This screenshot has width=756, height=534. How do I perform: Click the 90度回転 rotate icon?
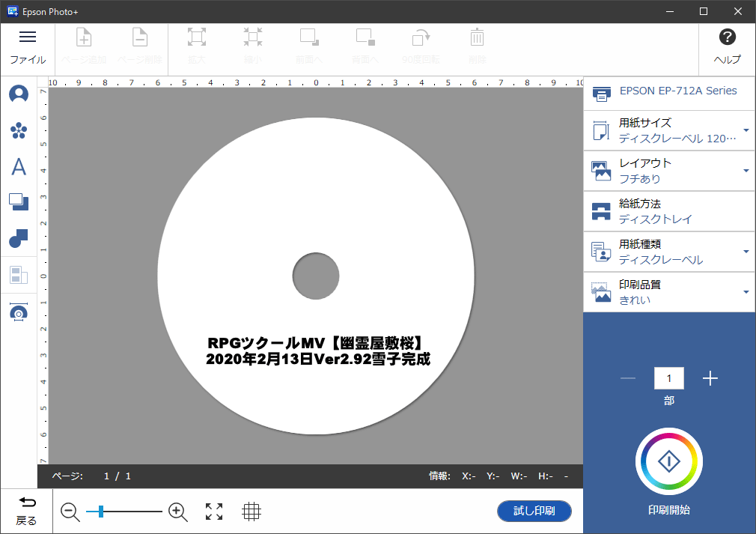tap(421, 37)
